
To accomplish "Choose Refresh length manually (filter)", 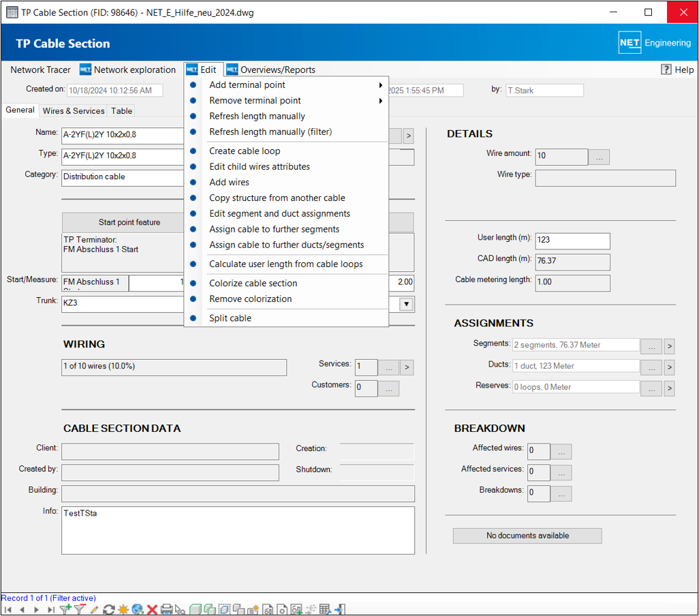I will point(286,132).
